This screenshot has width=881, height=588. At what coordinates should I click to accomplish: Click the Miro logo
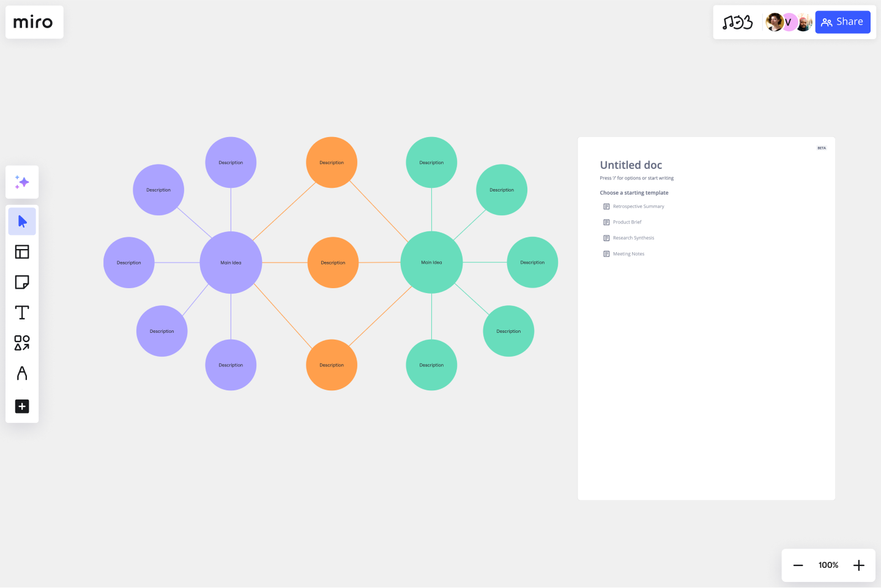tap(34, 22)
